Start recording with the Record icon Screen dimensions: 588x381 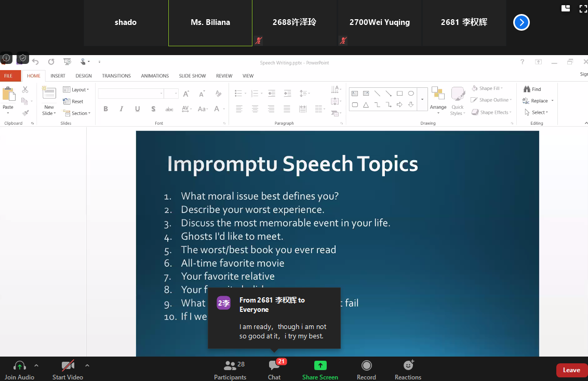click(366, 365)
